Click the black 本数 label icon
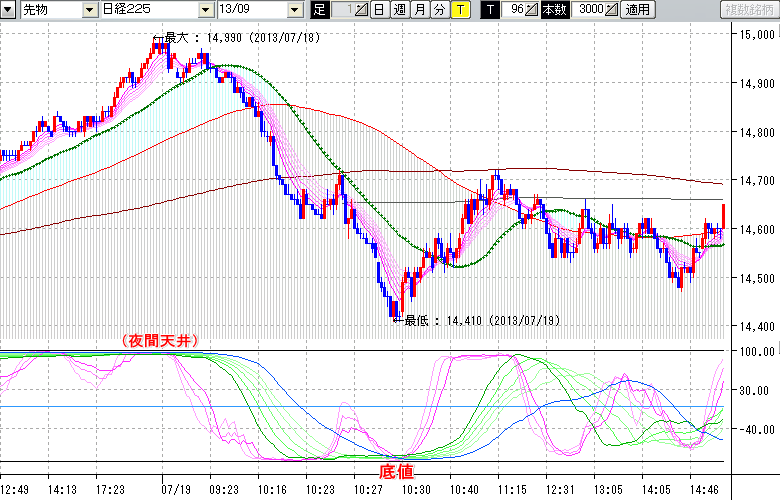The height and width of the screenshot is (500, 780). [x=553, y=10]
